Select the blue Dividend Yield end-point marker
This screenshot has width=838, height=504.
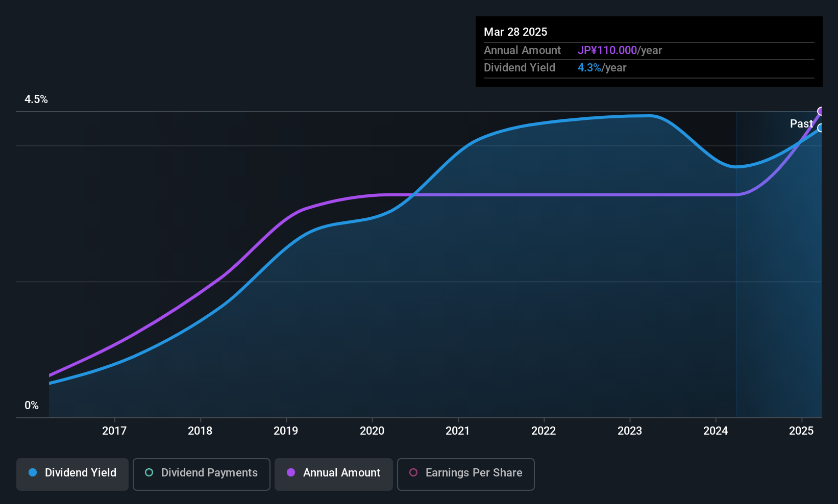pyautogui.click(x=821, y=128)
